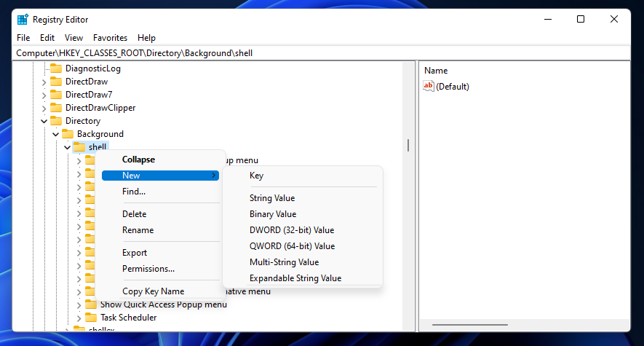The image size is (644, 346).
Task: Collapse the shell key chevron
Action: (67, 148)
